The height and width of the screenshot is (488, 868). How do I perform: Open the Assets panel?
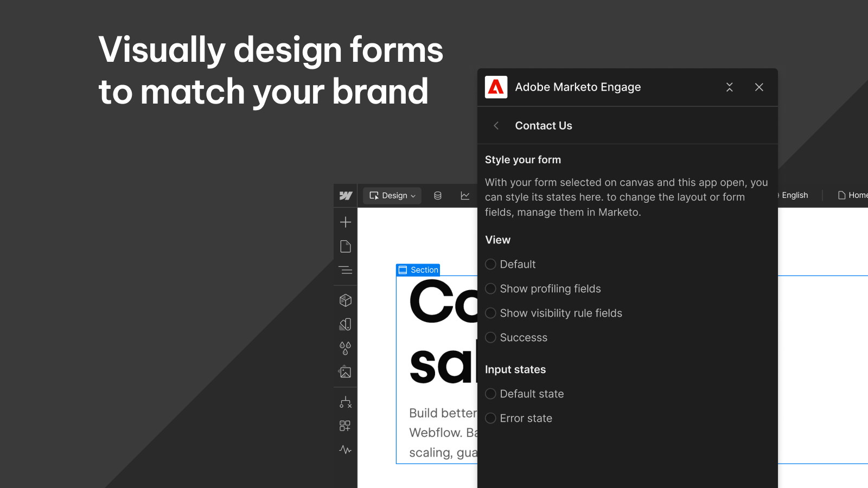pos(346,372)
